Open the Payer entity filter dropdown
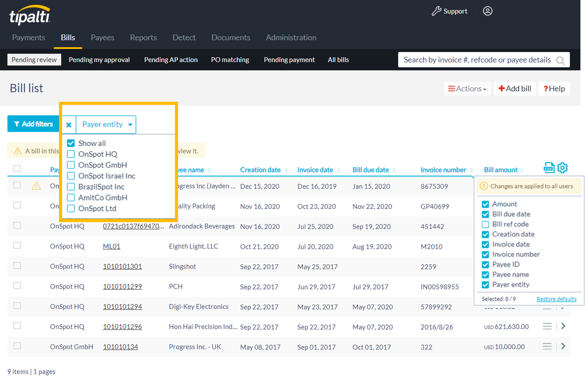 (106, 125)
